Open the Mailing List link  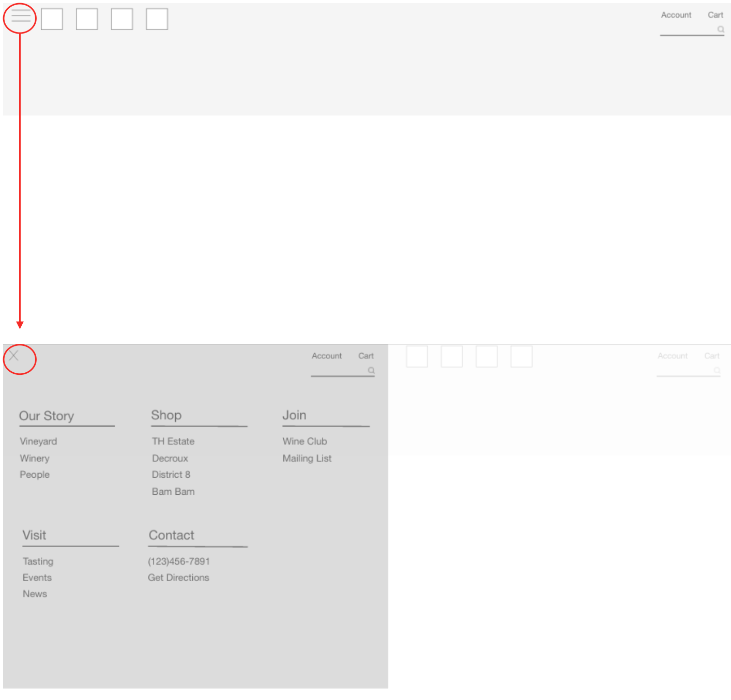pyautogui.click(x=307, y=459)
